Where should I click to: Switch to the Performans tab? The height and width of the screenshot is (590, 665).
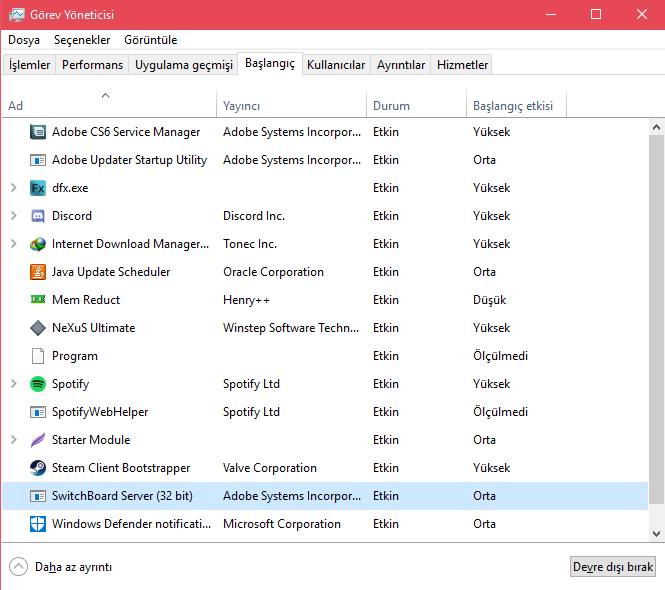pyautogui.click(x=92, y=65)
